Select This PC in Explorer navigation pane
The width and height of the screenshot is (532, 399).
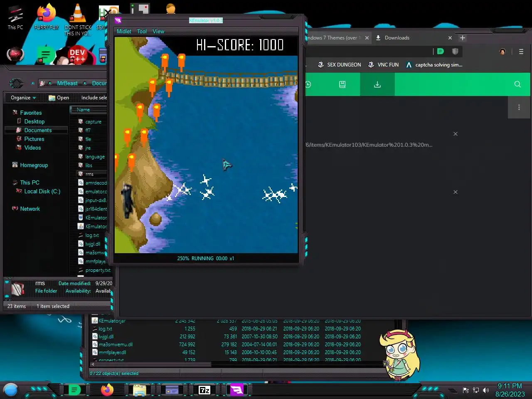(x=30, y=182)
